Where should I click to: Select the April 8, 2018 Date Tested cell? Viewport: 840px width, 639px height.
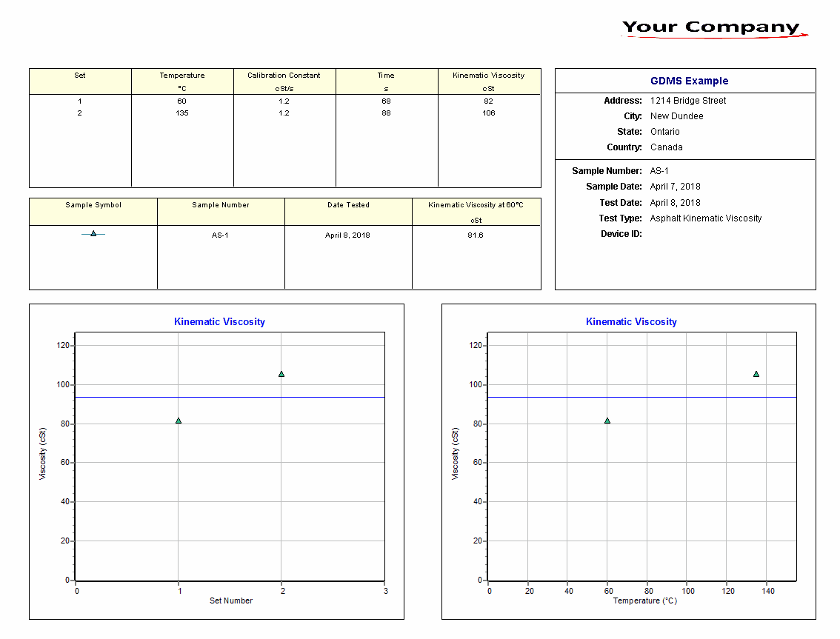coord(347,235)
